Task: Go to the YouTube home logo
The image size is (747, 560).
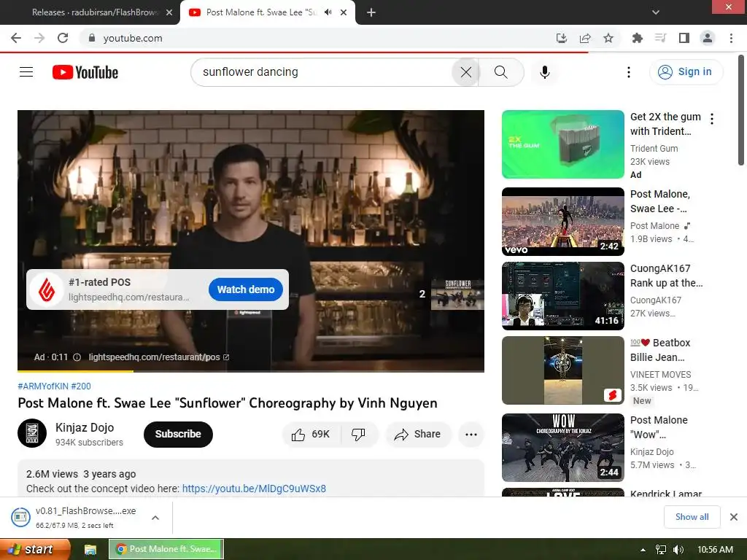Action: (85, 72)
